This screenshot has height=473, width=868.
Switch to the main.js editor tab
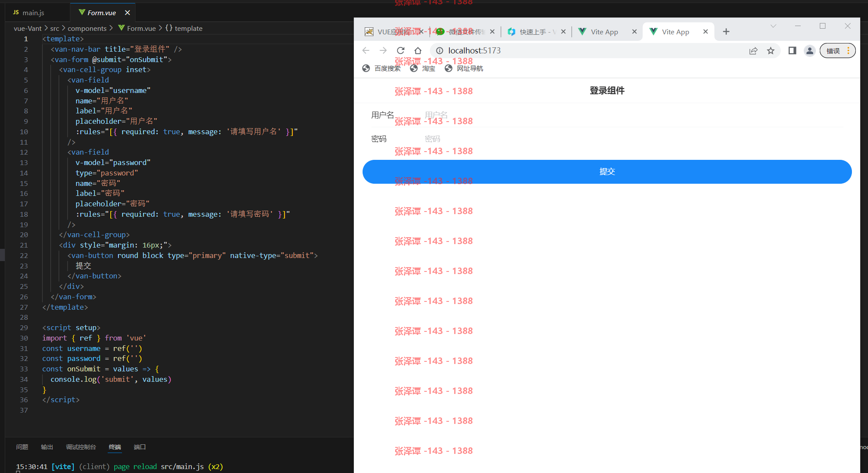coord(34,13)
